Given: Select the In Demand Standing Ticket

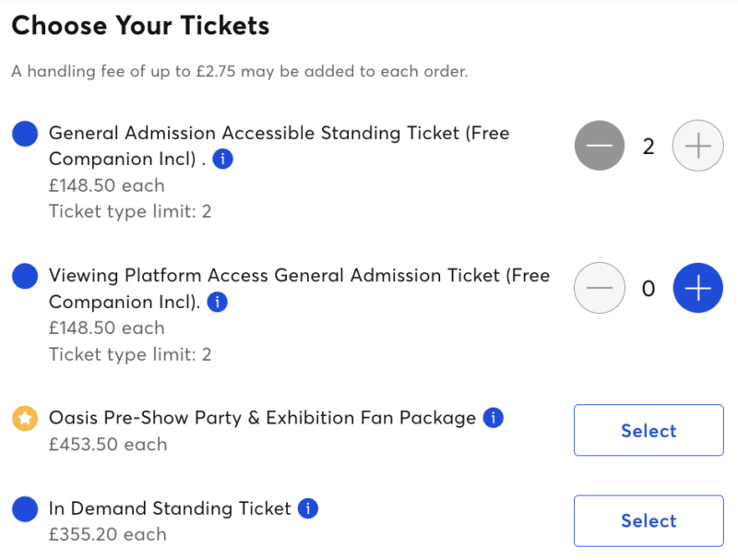Looking at the screenshot, I should point(649,520).
